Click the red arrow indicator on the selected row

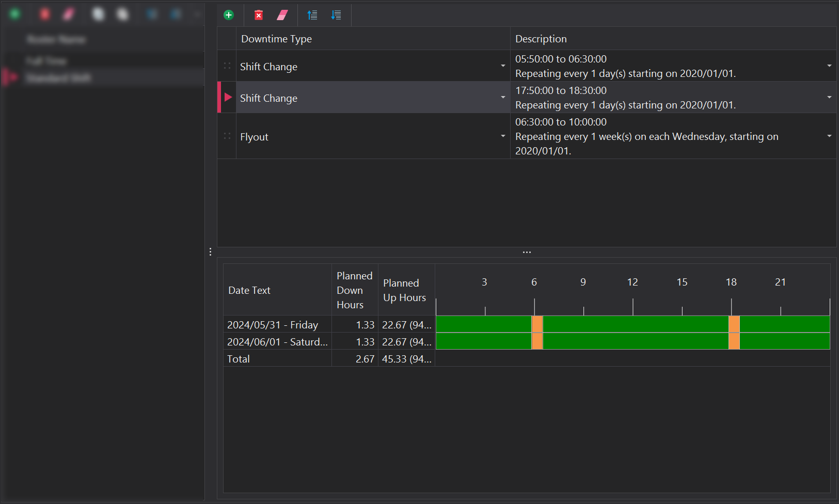[x=228, y=98]
